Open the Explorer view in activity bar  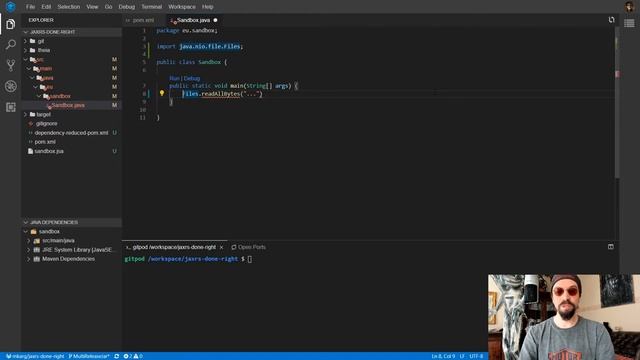click(11, 24)
